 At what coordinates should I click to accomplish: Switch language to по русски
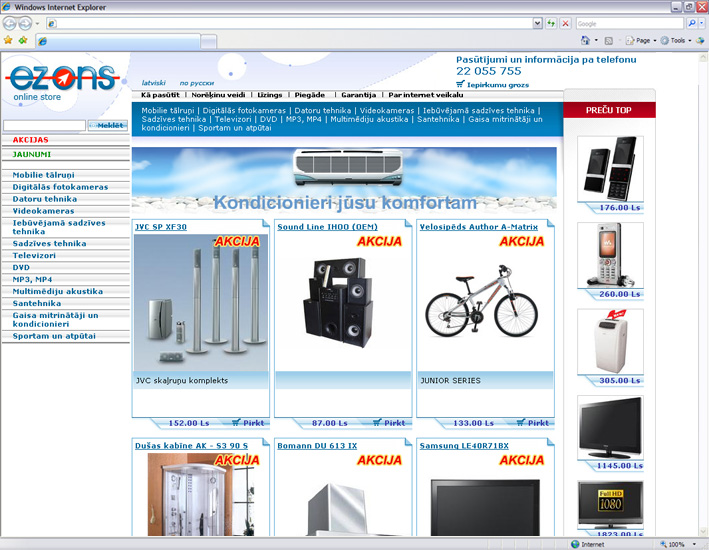197,83
